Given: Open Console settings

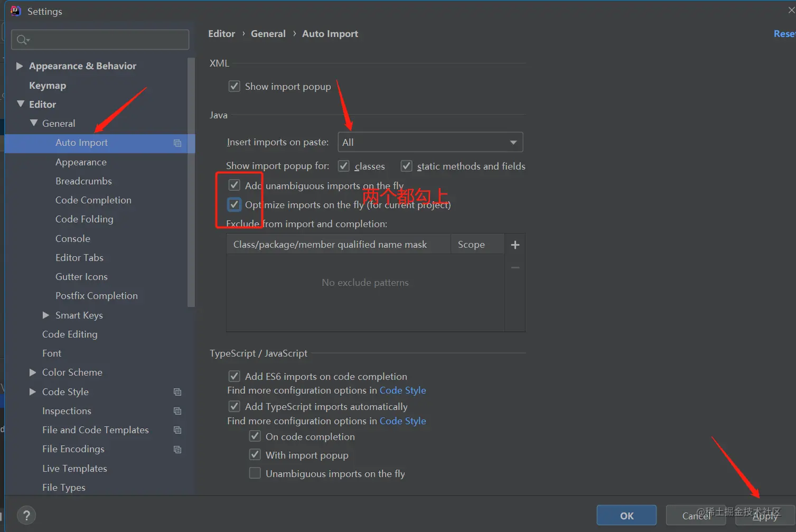Looking at the screenshot, I should pyautogui.click(x=73, y=239).
